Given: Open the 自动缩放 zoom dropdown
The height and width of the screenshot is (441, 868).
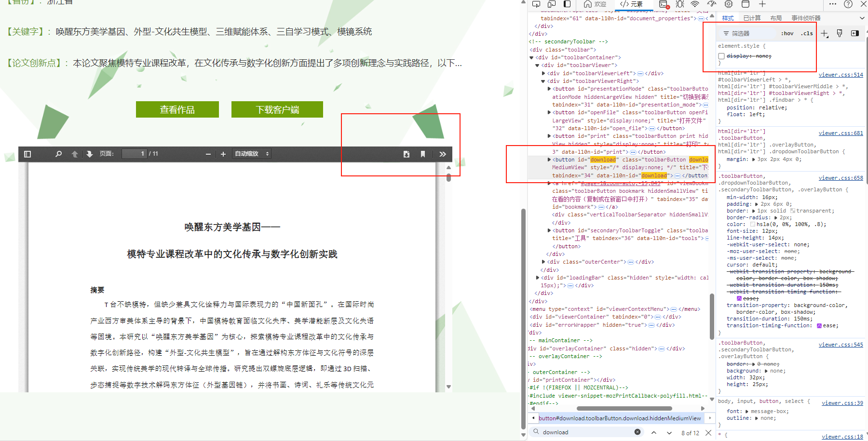Looking at the screenshot, I should (252, 154).
